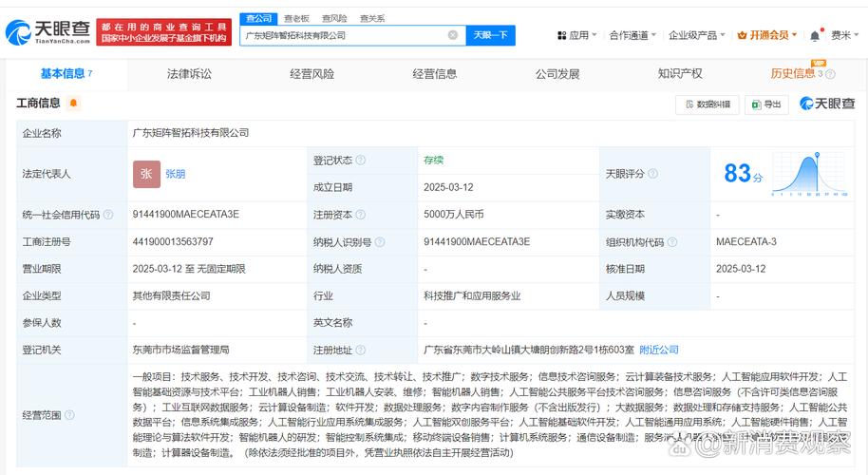Click the 83分 score value
Screen dimensions: 868x475
click(744, 173)
